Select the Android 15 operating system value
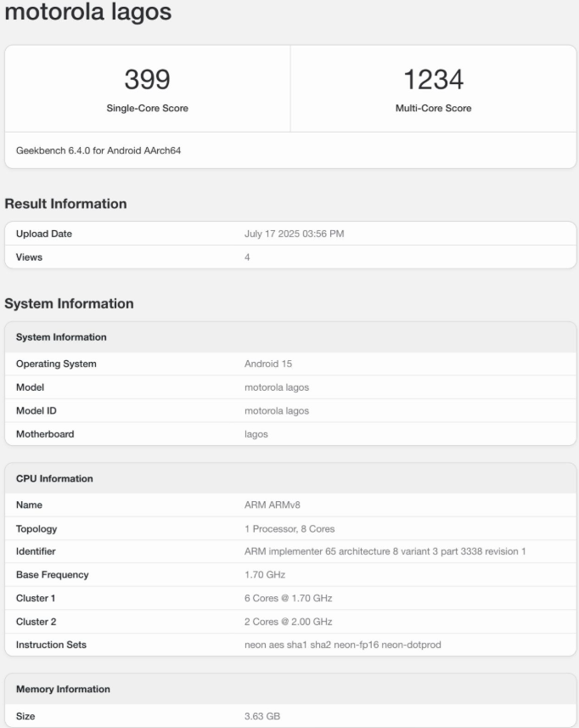The height and width of the screenshot is (728, 579). (268, 364)
